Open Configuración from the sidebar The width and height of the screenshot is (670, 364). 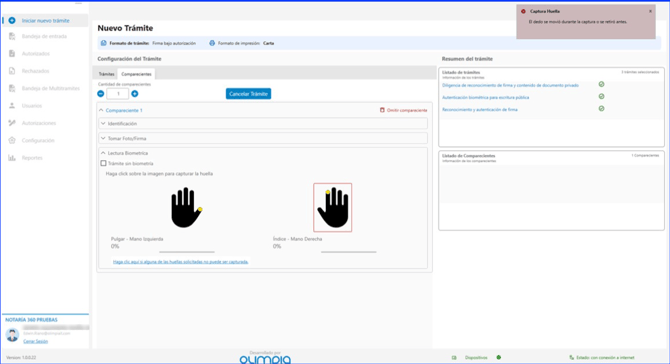pyautogui.click(x=38, y=141)
